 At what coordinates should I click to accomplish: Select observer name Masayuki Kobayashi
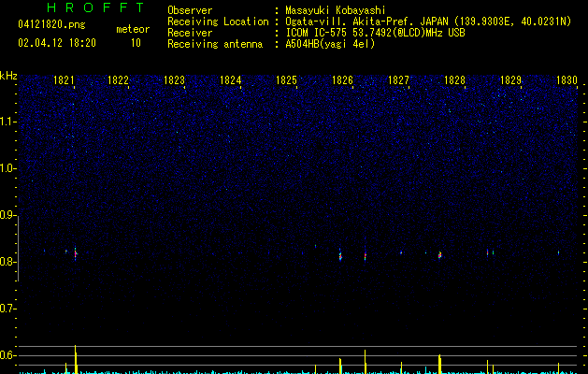pyautogui.click(x=336, y=10)
